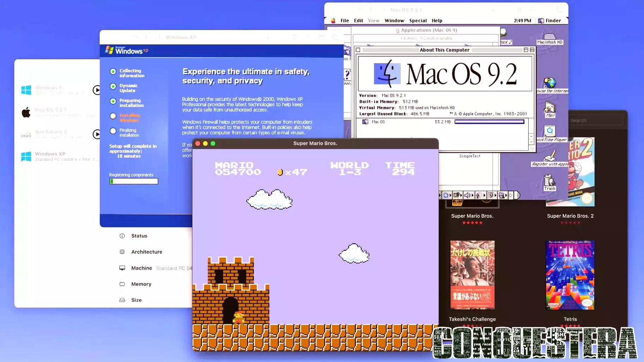644x362 pixels.
Task: Open the Apple menu in Mac OS 9
Action: coord(333,20)
